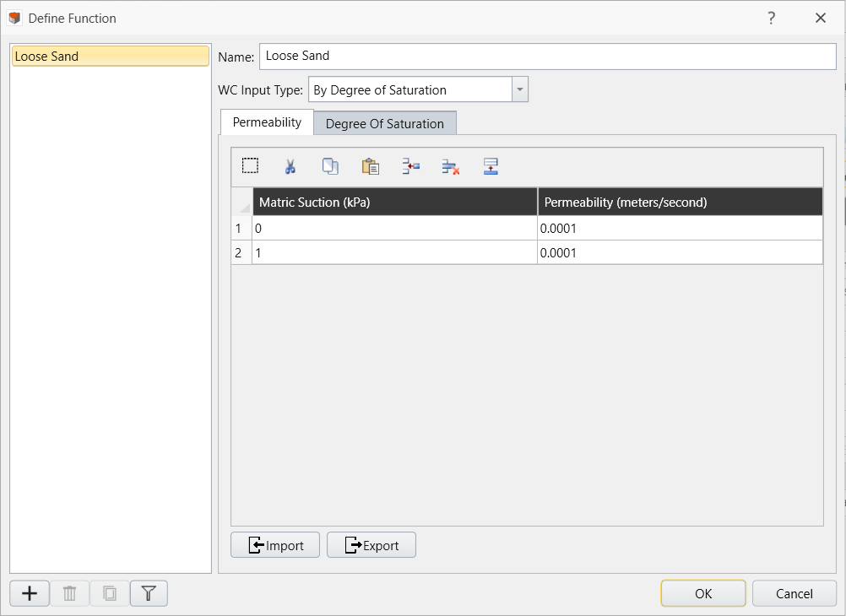The image size is (846, 616).
Task: Select row 2 via its row header
Action: pyautogui.click(x=241, y=252)
